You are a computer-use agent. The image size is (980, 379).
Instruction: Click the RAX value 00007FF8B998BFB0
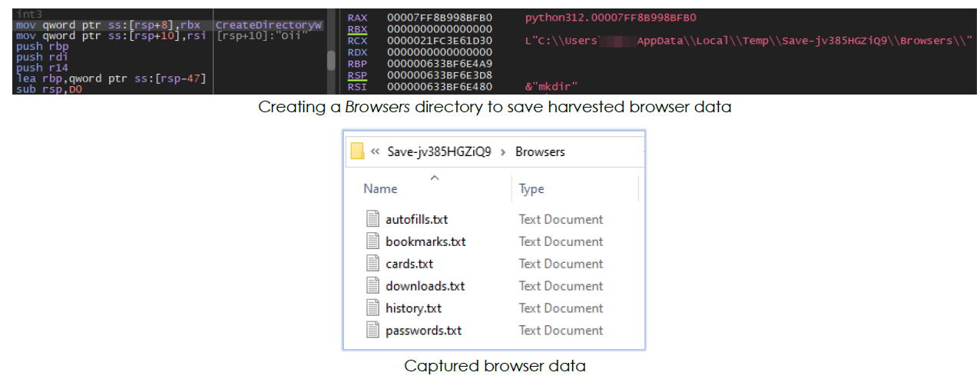(439, 17)
